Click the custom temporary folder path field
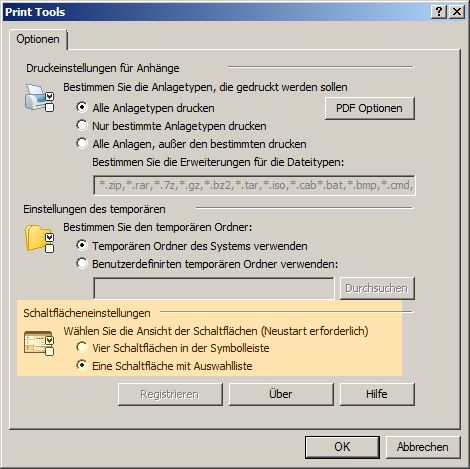The width and height of the screenshot is (470, 469). pos(214,288)
